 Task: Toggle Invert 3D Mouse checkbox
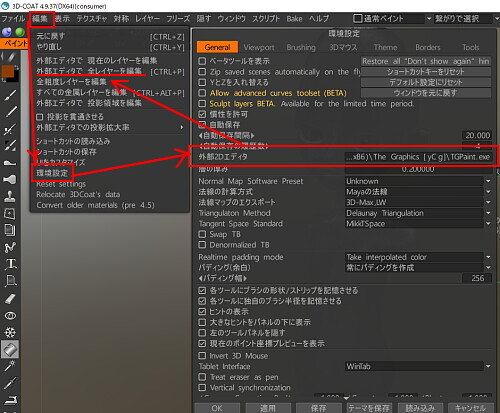(202, 356)
